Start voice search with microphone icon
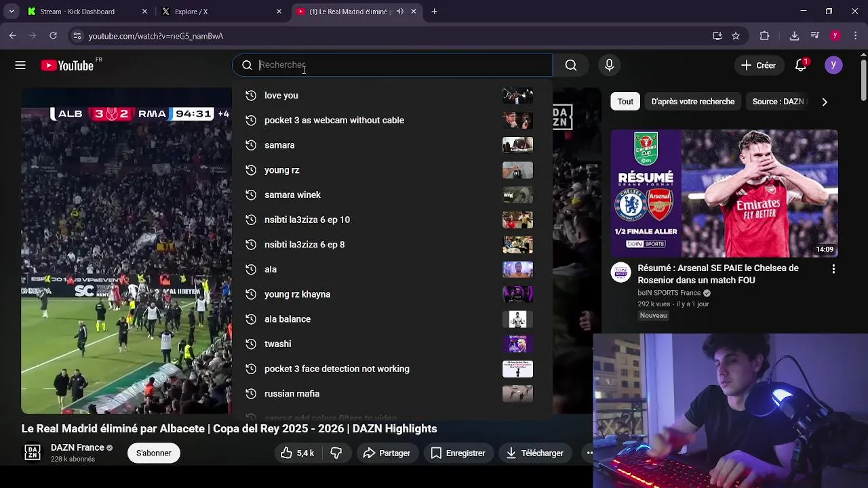Screen dimensions: 868x488 click(x=609, y=65)
